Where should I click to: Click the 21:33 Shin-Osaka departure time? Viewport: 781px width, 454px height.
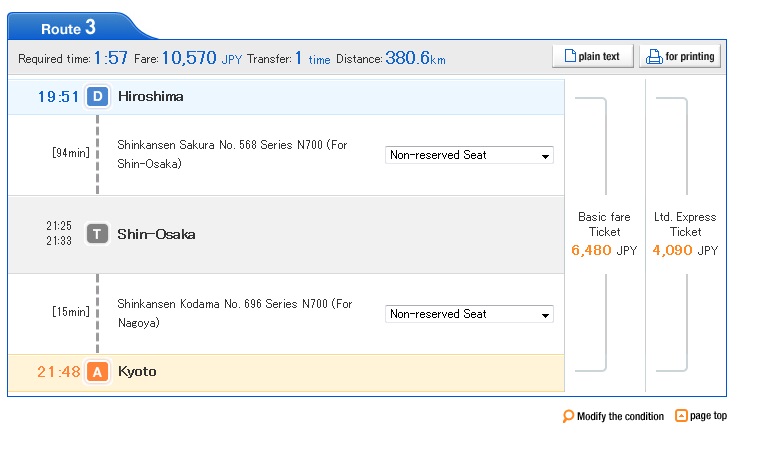(x=59, y=241)
